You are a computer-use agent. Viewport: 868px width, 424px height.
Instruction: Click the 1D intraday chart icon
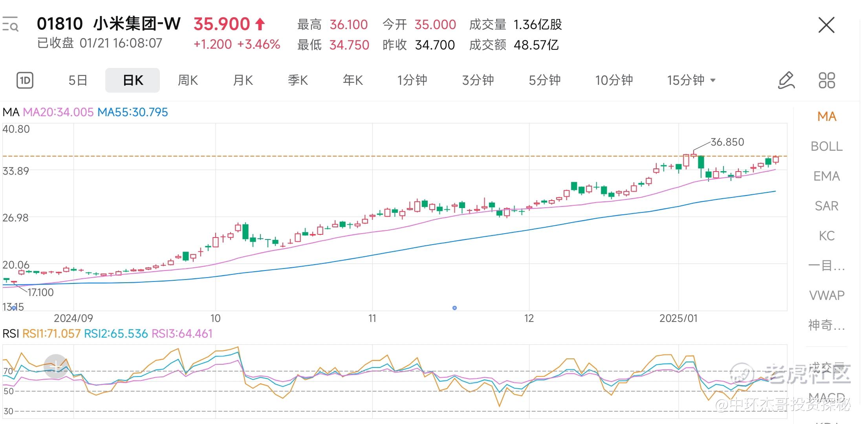(x=25, y=80)
